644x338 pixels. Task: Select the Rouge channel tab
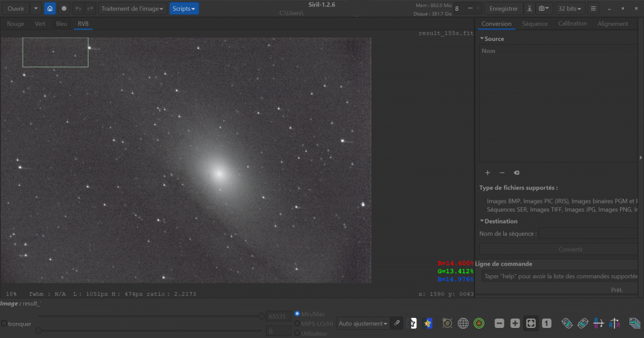(x=16, y=24)
